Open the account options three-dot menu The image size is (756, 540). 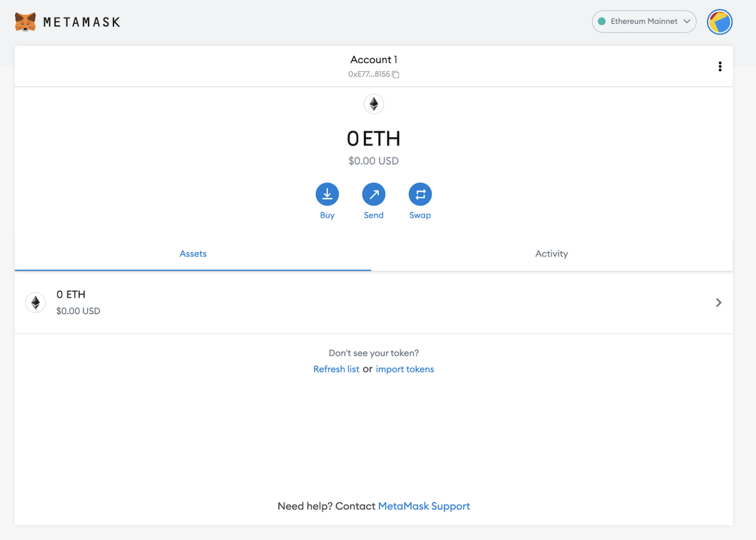(720, 66)
